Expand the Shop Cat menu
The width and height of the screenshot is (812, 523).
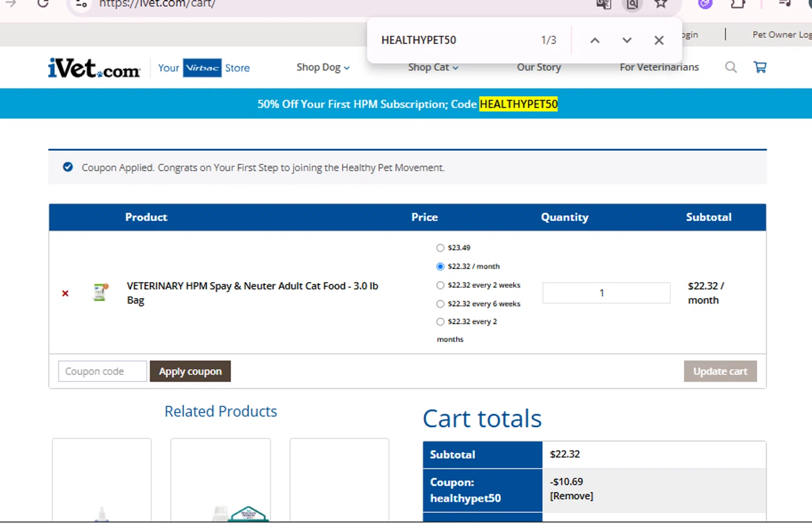433,68
